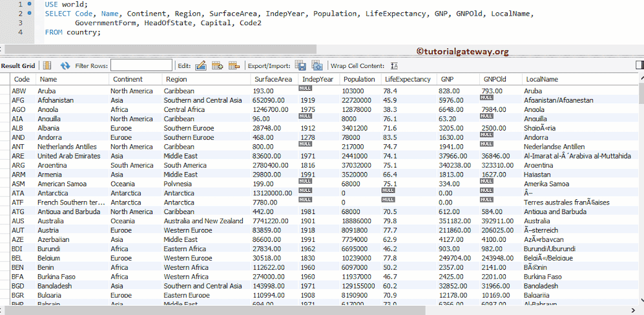
Task: Click the GNP column header
Action: point(457,80)
